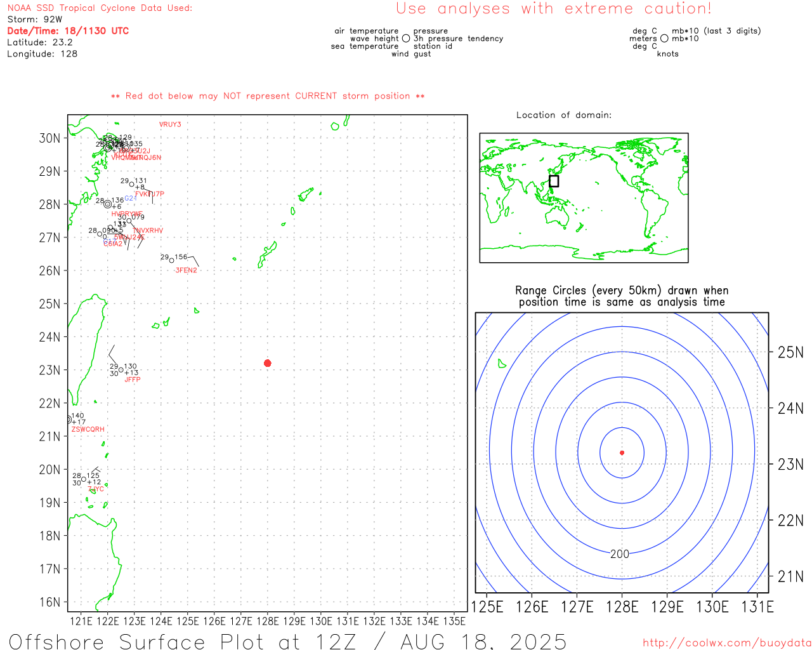The image size is (812, 650).
Task: Click the 'wind gust' legend label
Action: point(411,54)
